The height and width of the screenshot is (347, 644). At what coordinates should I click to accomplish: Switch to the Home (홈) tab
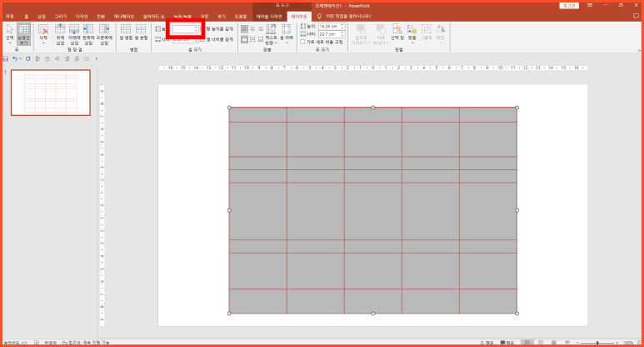[27, 17]
